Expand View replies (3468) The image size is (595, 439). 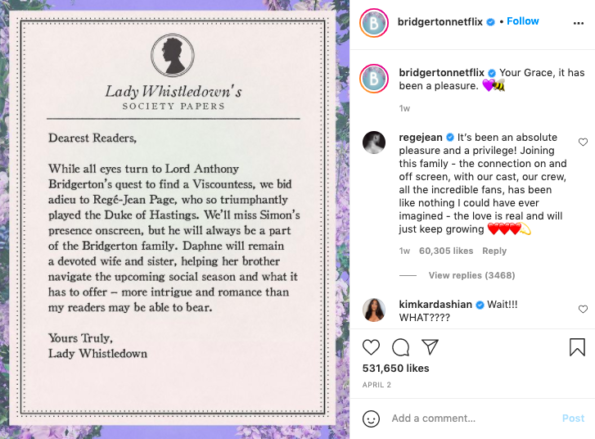pyautogui.click(x=472, y=275)
